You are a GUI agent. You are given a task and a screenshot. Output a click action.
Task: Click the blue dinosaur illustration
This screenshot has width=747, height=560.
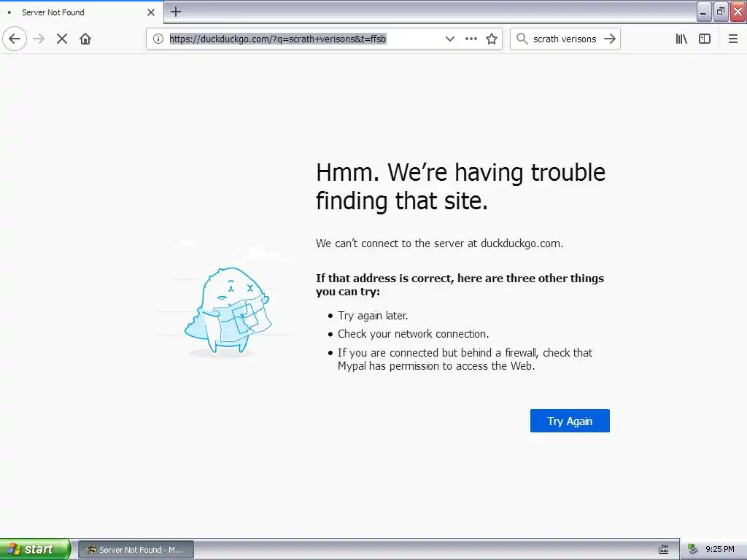pos(228,311)
